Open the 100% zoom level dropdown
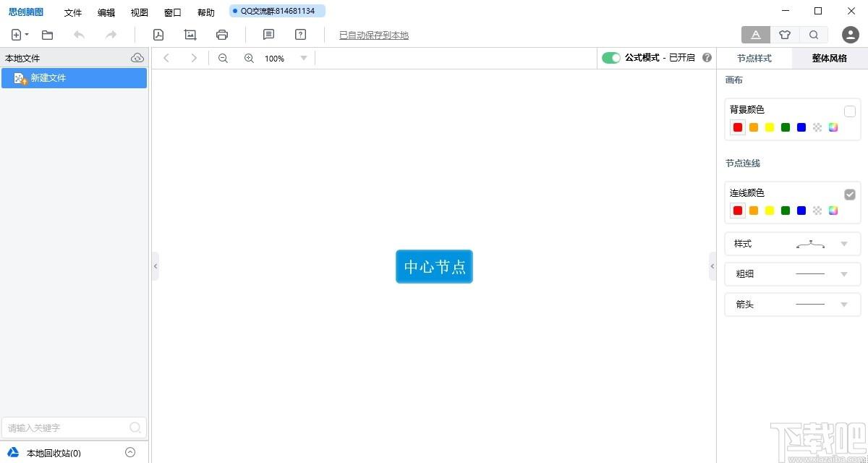The width and height of the screenshot is (868, 463). 304,59
